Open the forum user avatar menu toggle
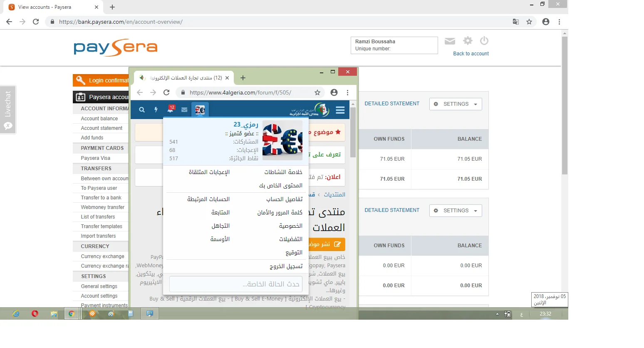This screenshot has width=644, height=348. pyautogui.click(x=200, y=110)
